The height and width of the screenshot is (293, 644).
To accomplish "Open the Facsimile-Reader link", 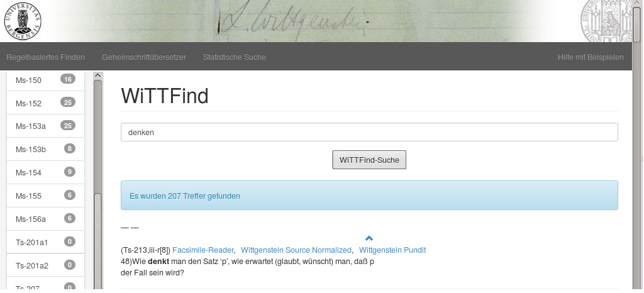I will (x=203, y=250).
